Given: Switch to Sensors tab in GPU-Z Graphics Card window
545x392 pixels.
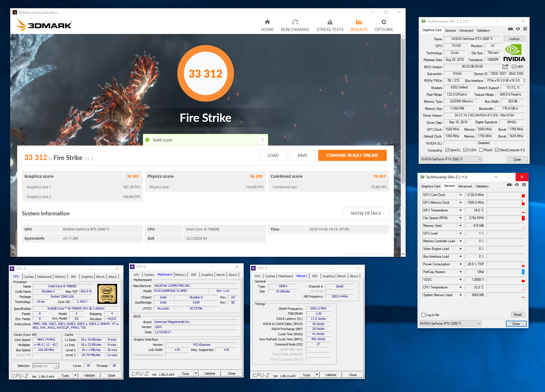Looking at the screenshot, I should click(450, 31).
